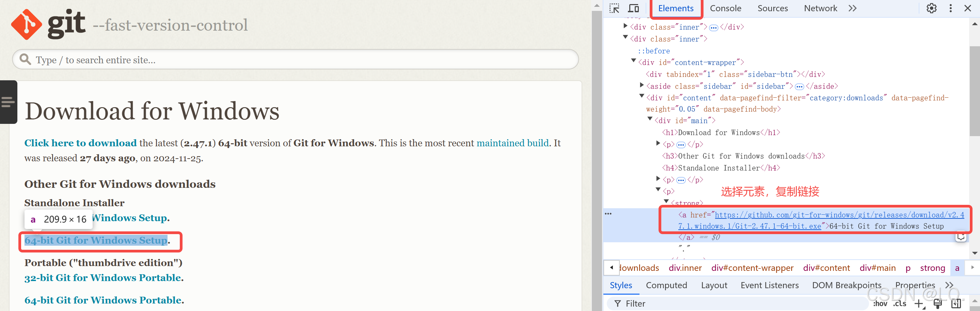Collapse the div id content-wrapper node

633,61
